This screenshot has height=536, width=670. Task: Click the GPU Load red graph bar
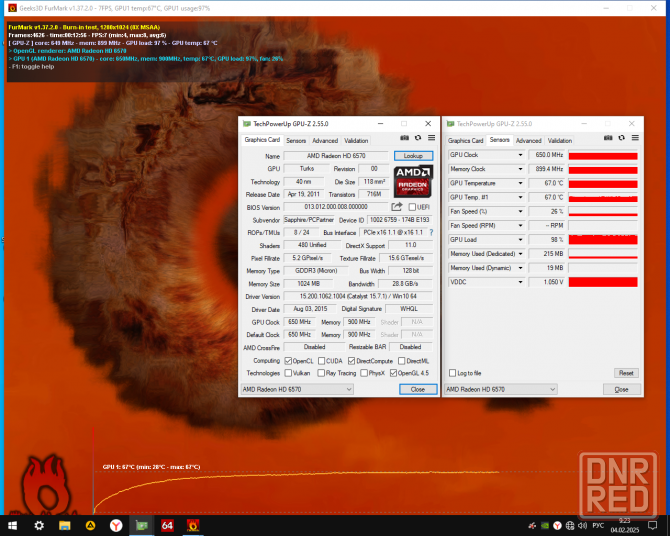603,239
